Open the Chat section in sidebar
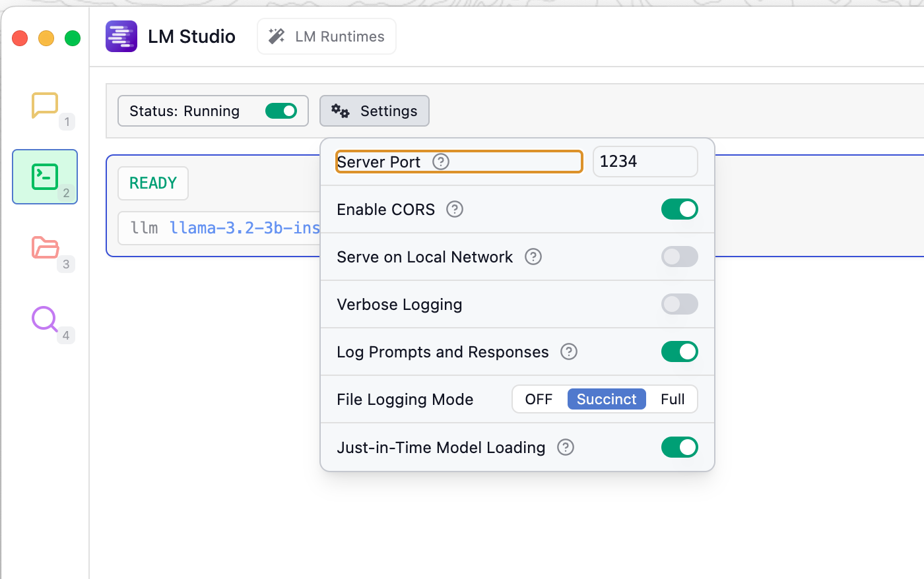This screenshot has width=924, height=579. pos(45,106)
